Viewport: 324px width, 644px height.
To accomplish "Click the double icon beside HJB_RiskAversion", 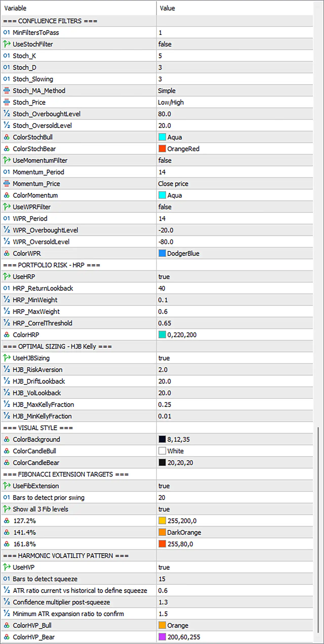I will point(7,370).
